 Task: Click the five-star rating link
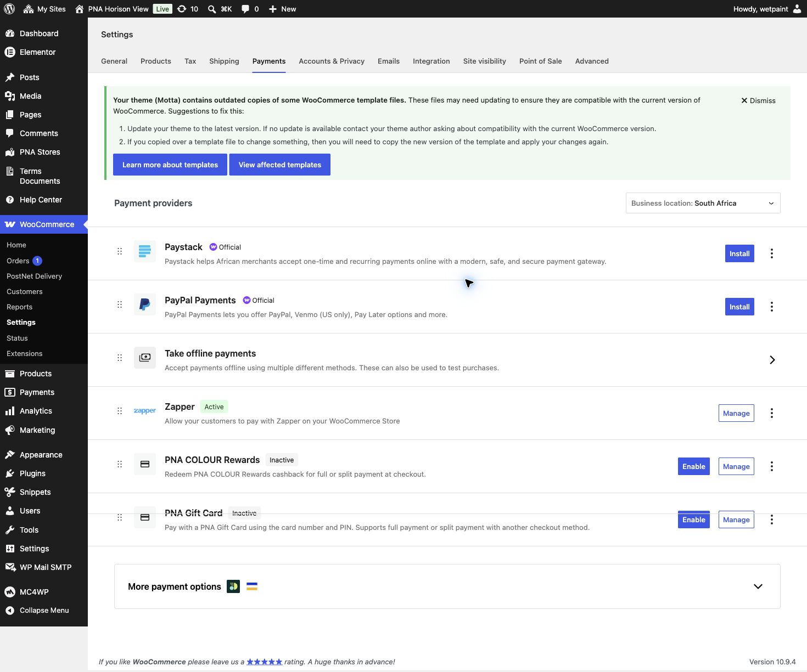264,662
